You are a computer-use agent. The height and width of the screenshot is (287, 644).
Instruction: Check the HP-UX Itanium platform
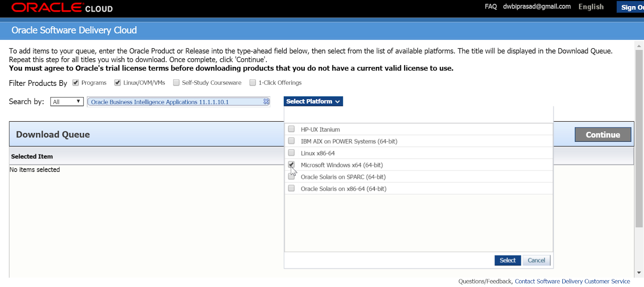tap(291, 129)
